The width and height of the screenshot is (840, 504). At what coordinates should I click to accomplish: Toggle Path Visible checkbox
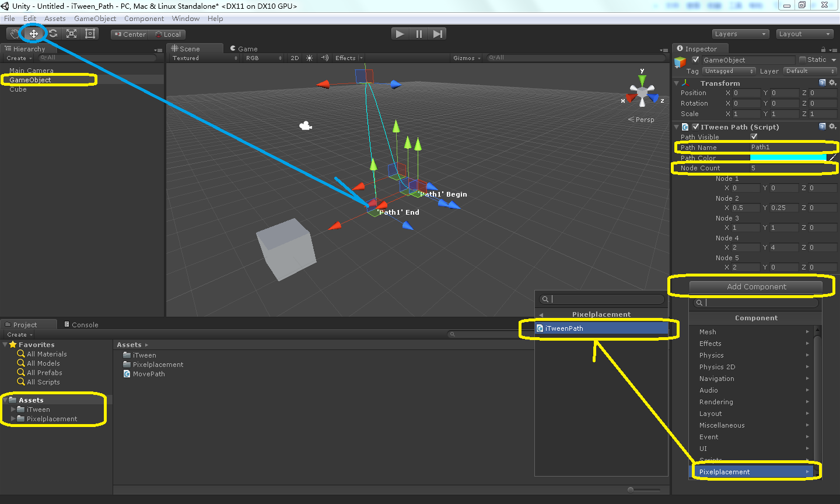point(754,136)
